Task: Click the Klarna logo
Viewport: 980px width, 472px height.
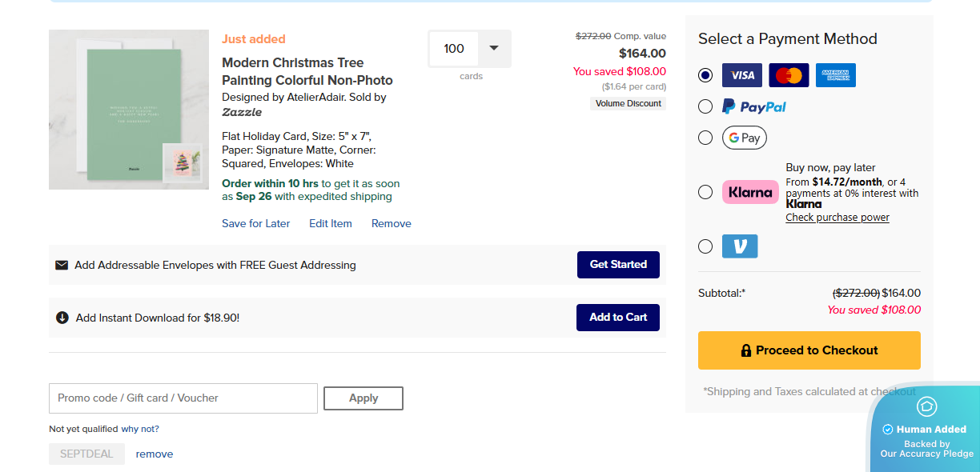Action: 749,191
